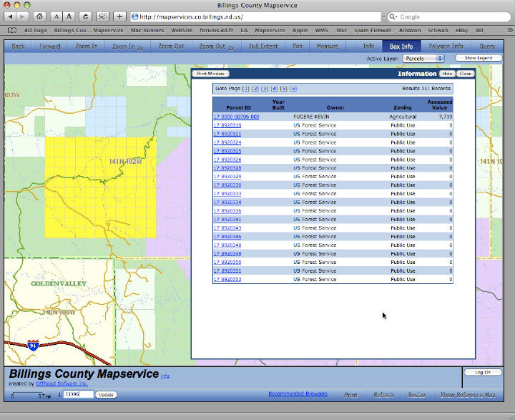Click the Update scale button

[106, 395]
